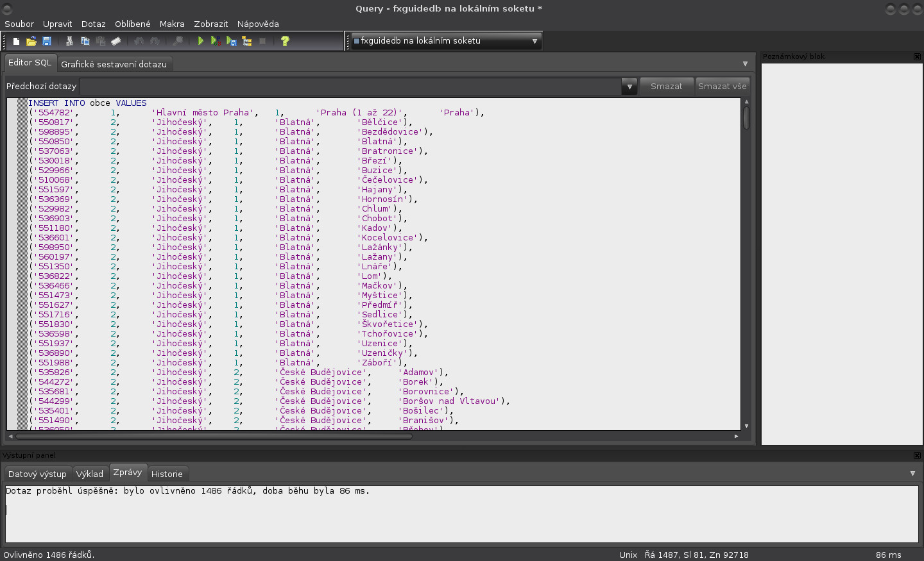Undo the last change via toolbar
The image size is (924, 561).
coord(139,41)
